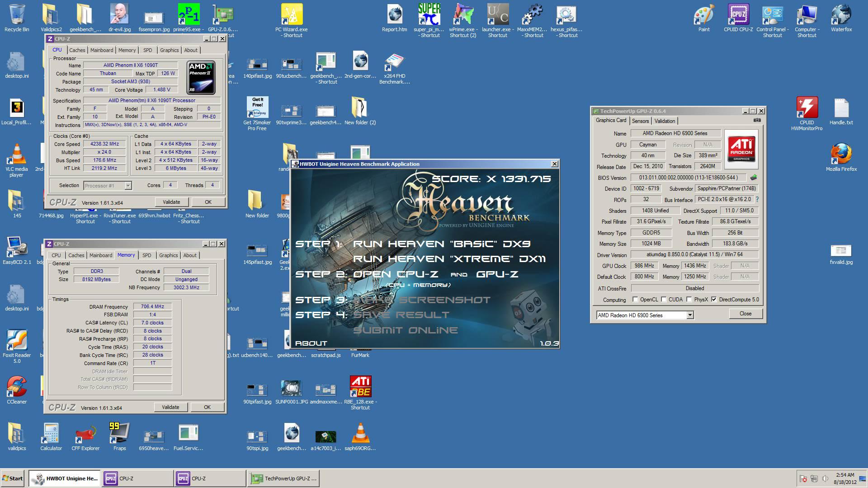Launch the super_pi_mod shortcut icon
Screen dimensions: 868x488
click(x=429, y=21)
